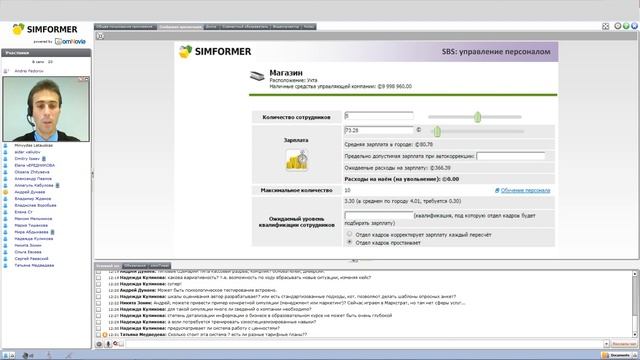Select participant Ольга Евсеев
The width and height of the screenshot is (640, 360).
pos(28,252)
